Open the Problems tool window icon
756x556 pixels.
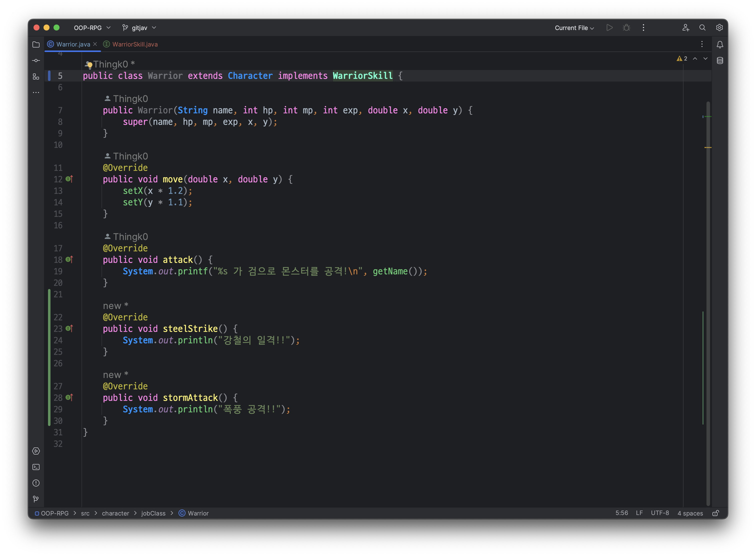(x=36, y=483)
